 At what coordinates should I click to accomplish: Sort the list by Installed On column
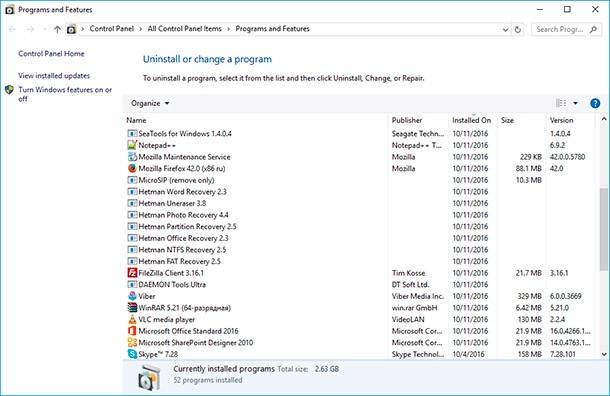(472, 120)
